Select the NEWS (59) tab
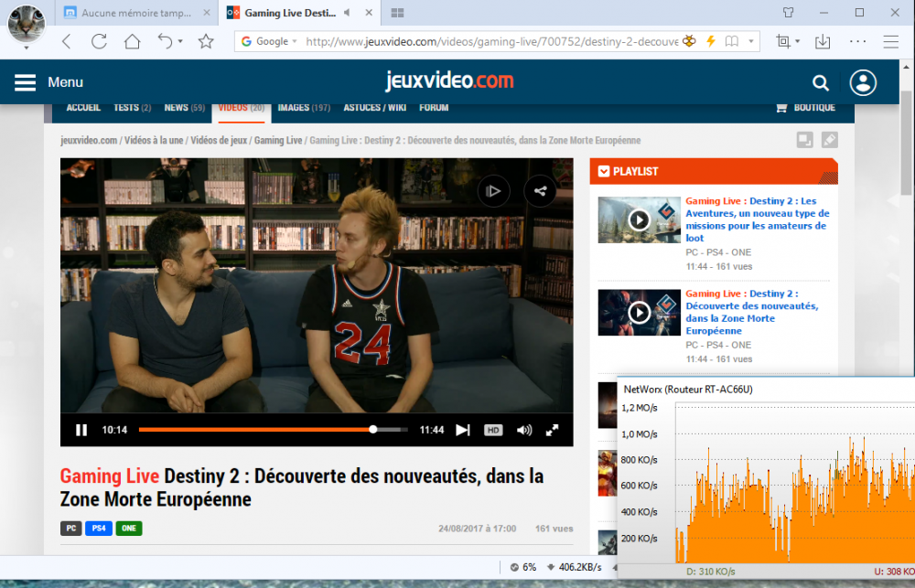The height and width of the screenshot is (588, 915). (185, 108)
